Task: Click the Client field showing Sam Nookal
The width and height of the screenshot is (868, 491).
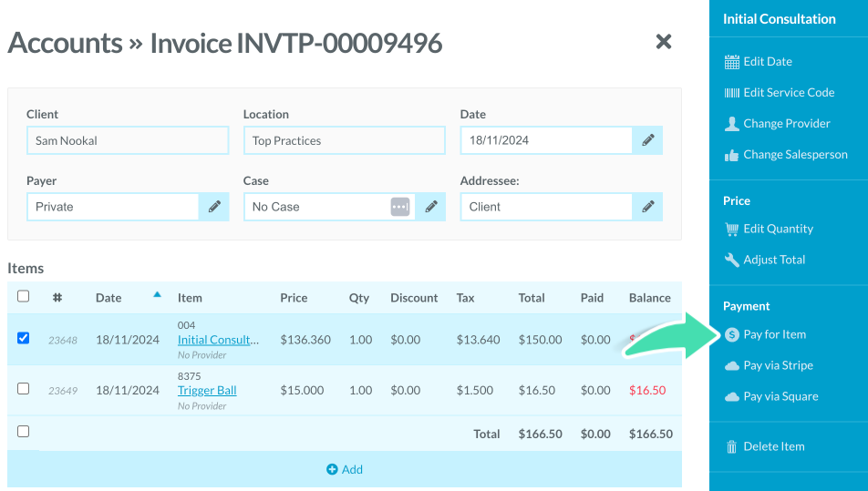Action: [128, 140]
